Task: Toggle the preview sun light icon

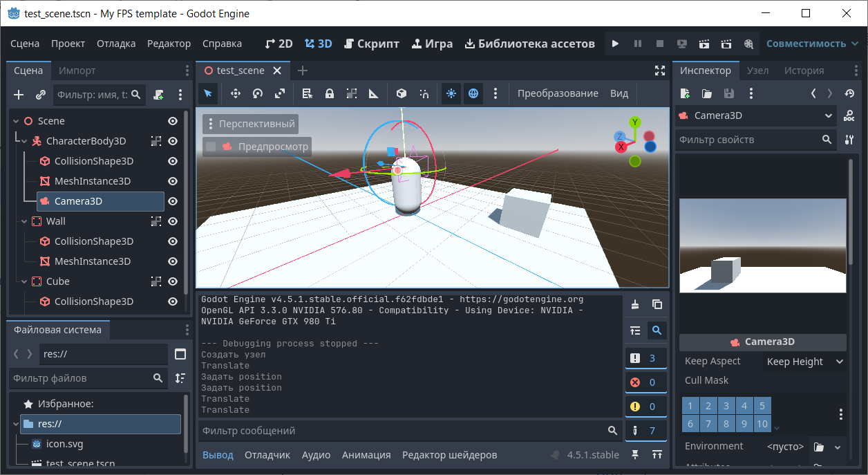Action: pyautogui.click(x=451, y=93)
